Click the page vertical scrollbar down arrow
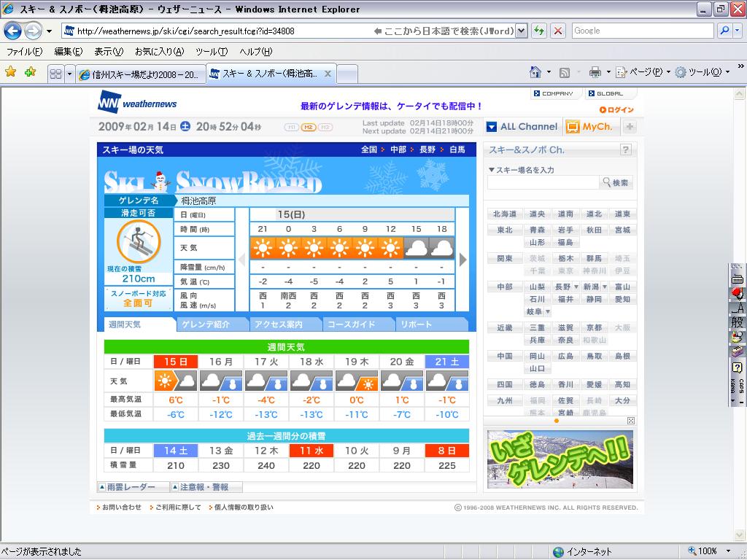This screenshot has width=747, height=560. click(x=739, y=534)
